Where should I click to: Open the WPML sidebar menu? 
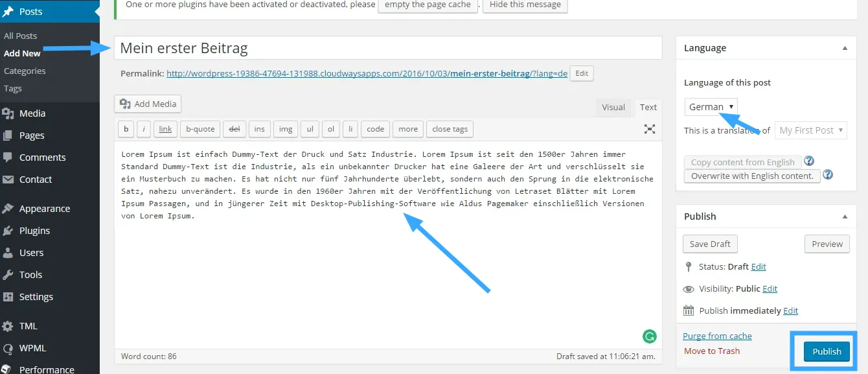pyautogui.click(x=32, y=348)
